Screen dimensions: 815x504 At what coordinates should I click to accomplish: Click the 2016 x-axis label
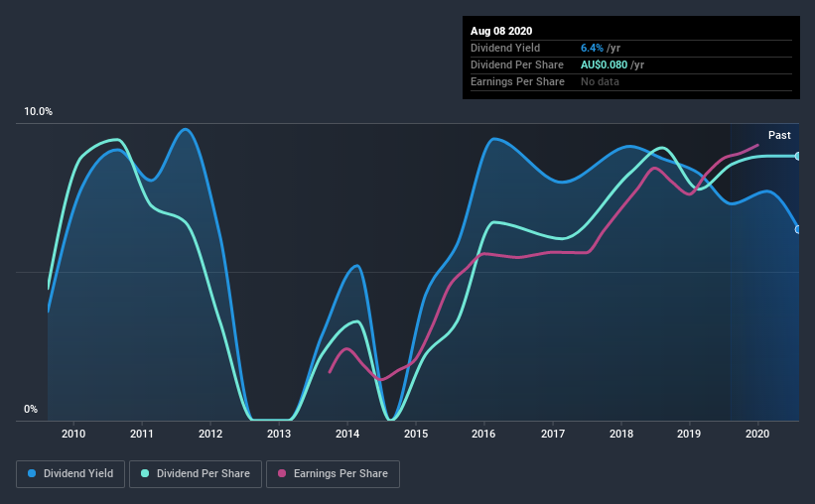[483, 434]
